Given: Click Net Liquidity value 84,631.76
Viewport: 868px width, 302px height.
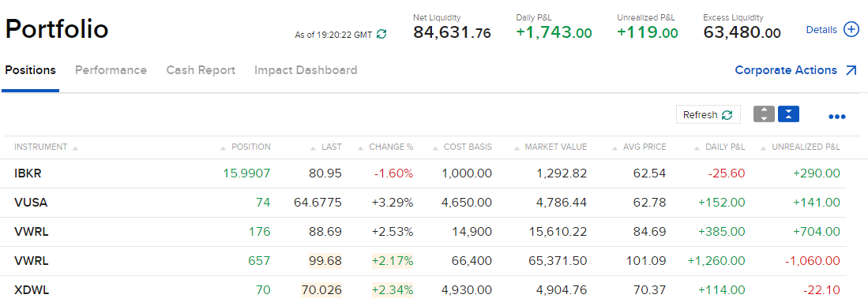Looking at the screenshot, I should tap(453, 32).
